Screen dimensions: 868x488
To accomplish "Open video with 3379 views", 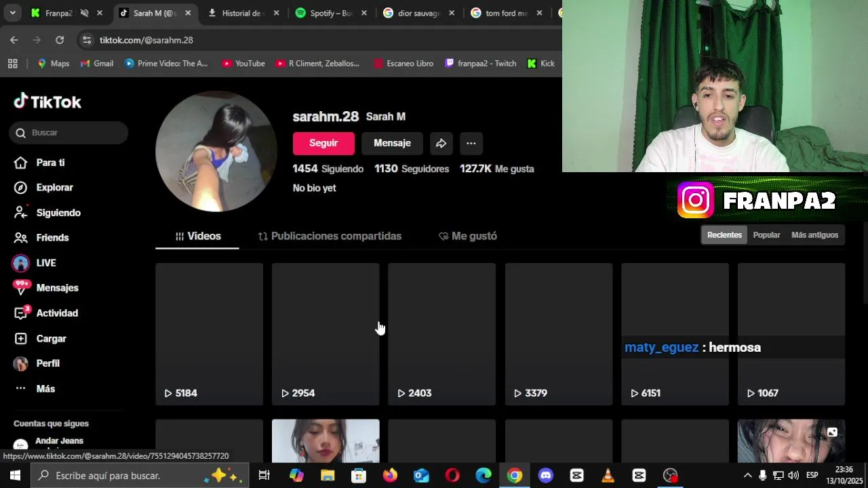I will click(x=559, y=334).
